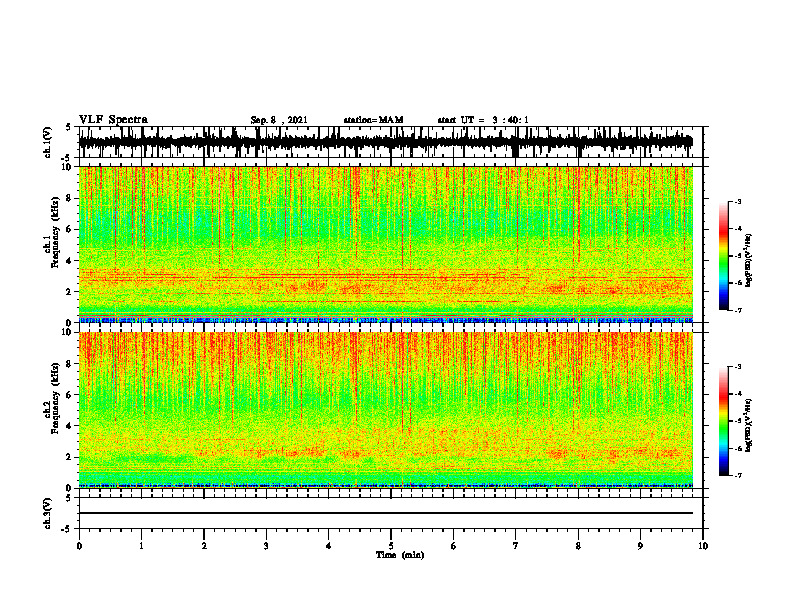Click the "Time (min)" x-axis label
Viewport: 792px width, 612px height.
[400, 555]
